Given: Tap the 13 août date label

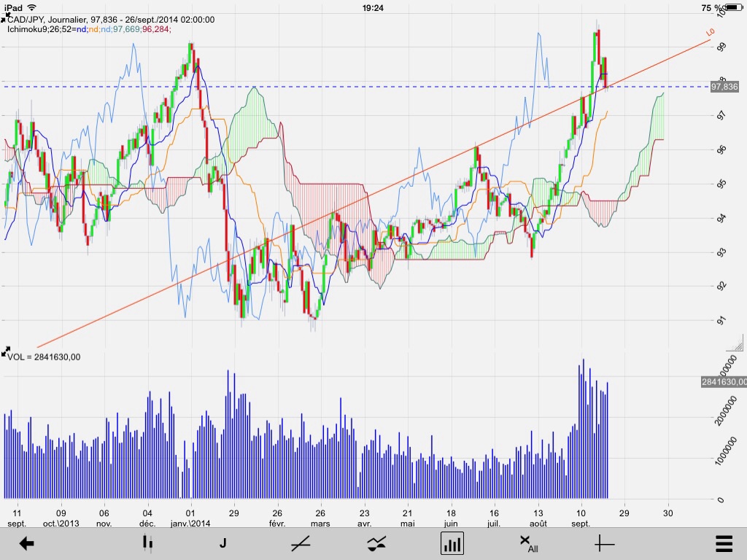Looking at the screenshot, I should 538,518.
